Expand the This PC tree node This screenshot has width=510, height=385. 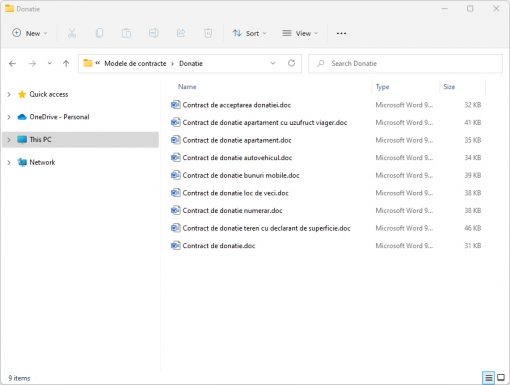pyautogui.click(x=9, y=140)
